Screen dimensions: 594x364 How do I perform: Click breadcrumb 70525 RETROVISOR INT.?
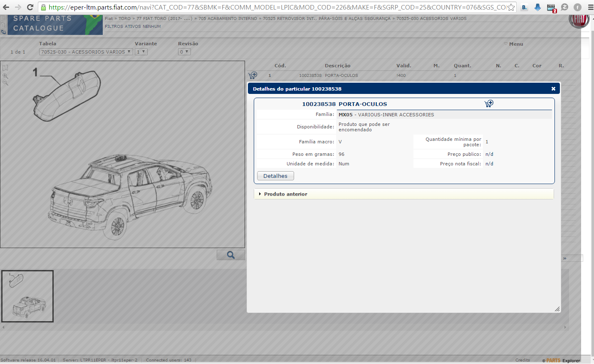pos(327,18)
